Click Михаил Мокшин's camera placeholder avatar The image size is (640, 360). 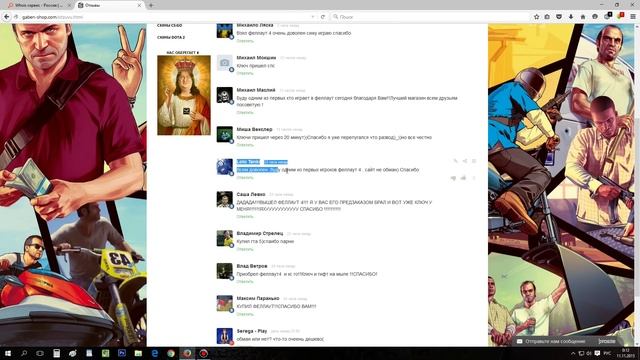click(x=224, y=63)
